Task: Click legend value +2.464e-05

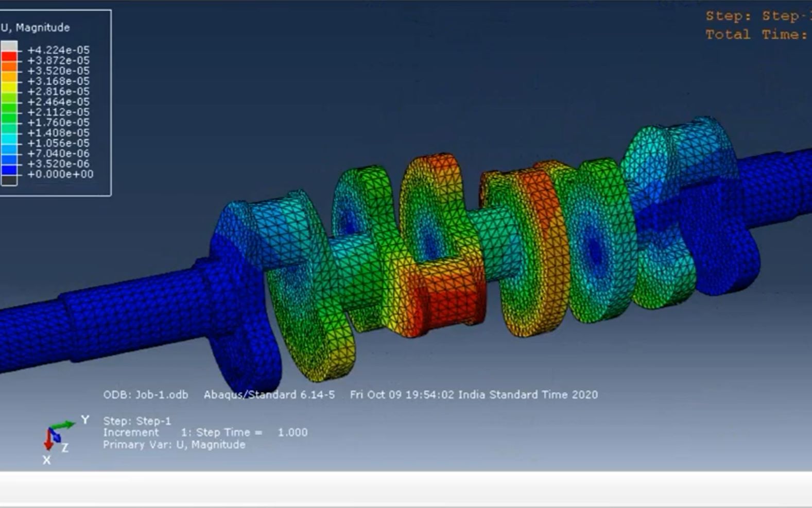Action: 58,101
